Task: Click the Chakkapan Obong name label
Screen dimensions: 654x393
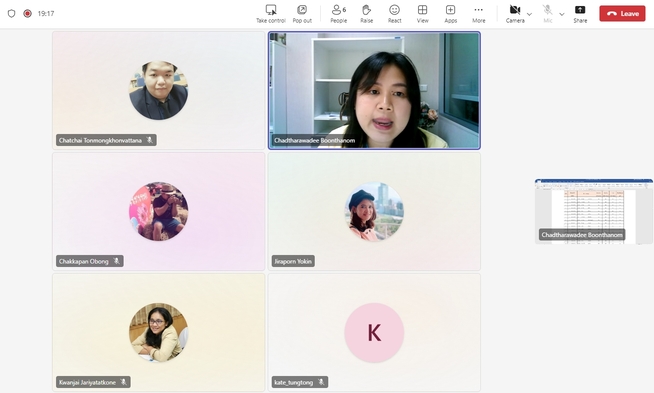Action: click(83, 261)
